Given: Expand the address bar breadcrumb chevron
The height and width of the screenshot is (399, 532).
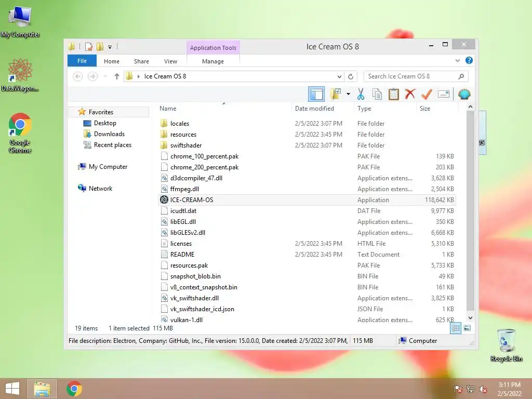Looking at the screenshot, I should (x=138, y=77).
